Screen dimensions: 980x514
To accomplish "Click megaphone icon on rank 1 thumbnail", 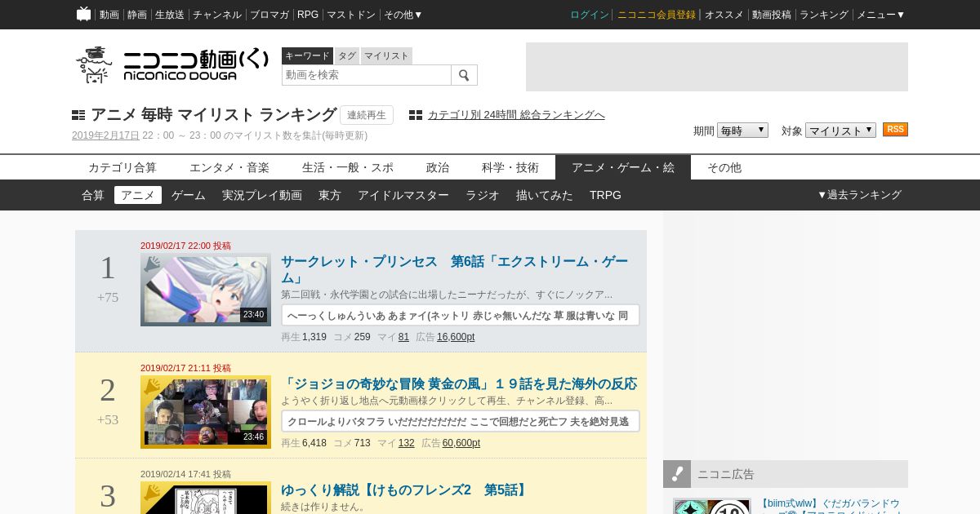I will click(x=153, y=264).
